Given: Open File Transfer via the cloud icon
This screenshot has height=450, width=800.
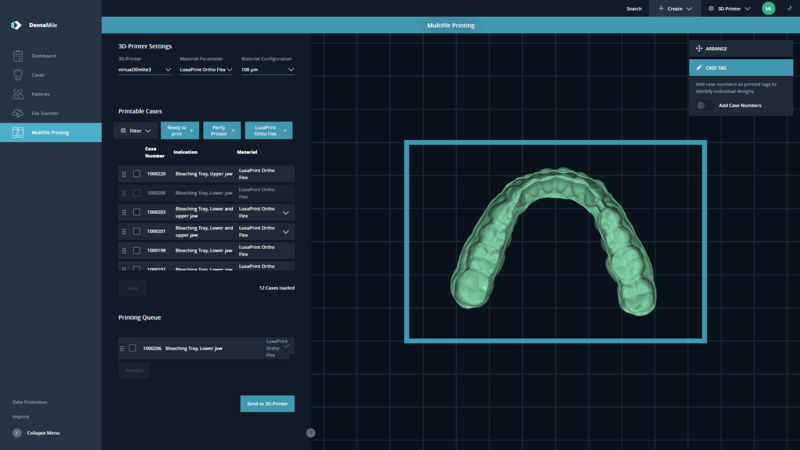Looking at the screenshot, I should pos(18,113).
